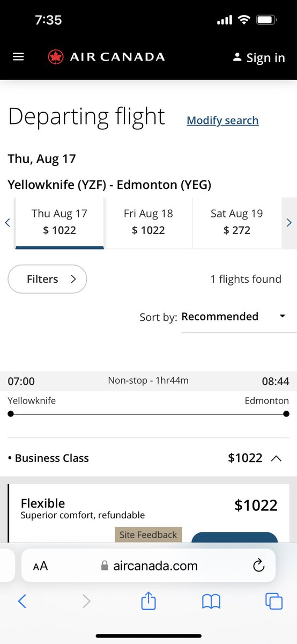Tap the Safari AA text size button
Viewport: 297px width, 644px height.
tap(40, 566)
